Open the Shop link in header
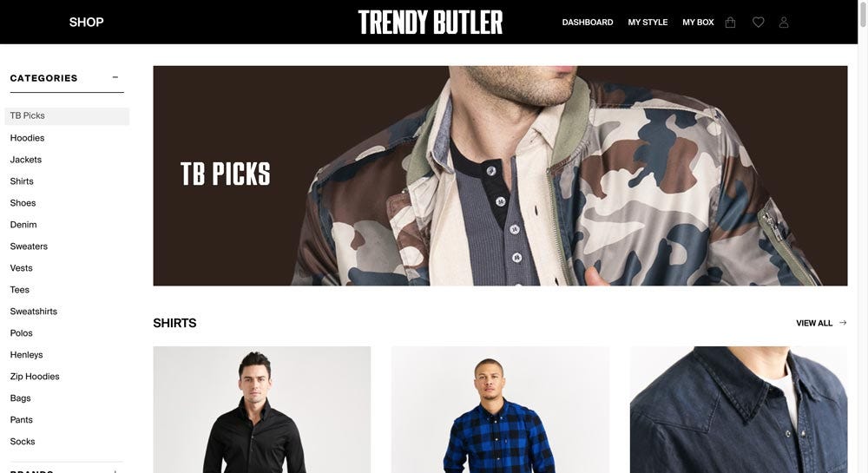Screen dimensions: 868x473 86,22
